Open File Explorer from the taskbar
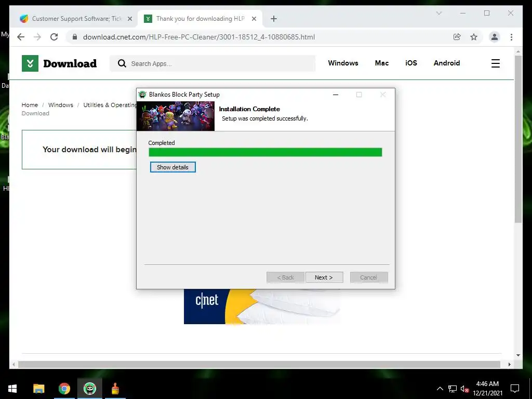 click(38, 389)
